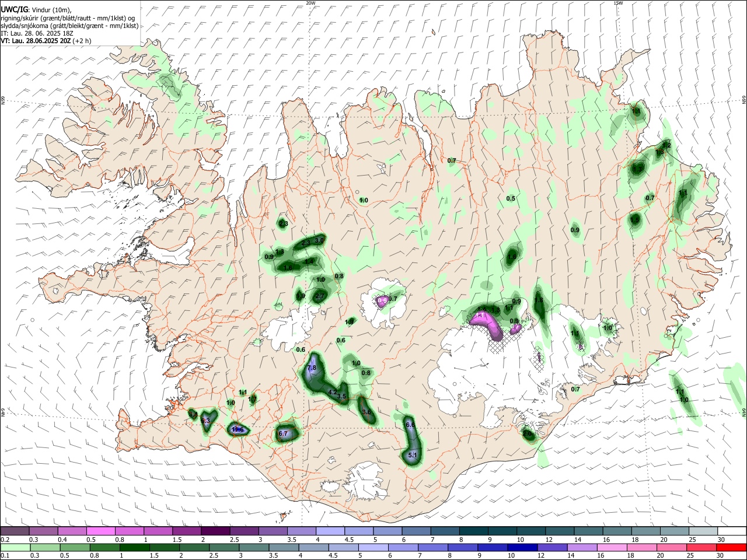Click the 3.4 value on the Reykjanes peninsula

click(193, 414)
